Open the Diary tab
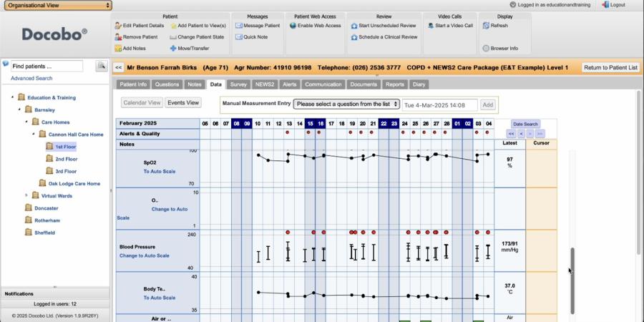The image size is (644, 322). coord(419,84)
